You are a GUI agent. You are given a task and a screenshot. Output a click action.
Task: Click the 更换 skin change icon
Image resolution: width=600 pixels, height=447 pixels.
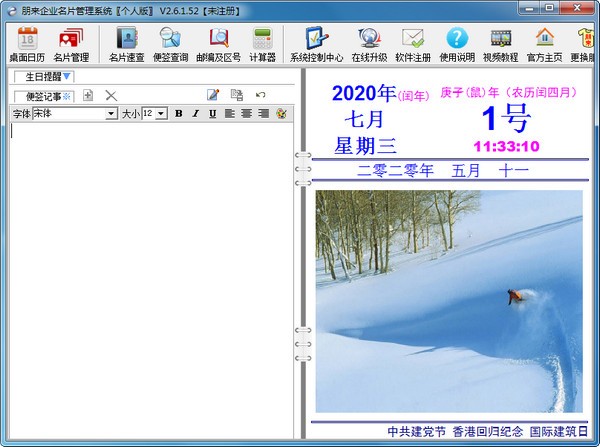click(x=584, y=44)
